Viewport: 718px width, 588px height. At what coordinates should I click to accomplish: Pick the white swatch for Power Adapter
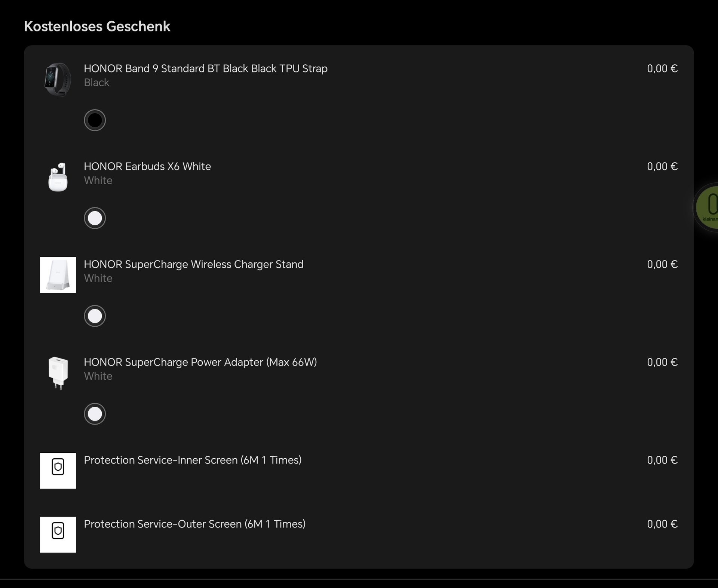tap(95, 414)
